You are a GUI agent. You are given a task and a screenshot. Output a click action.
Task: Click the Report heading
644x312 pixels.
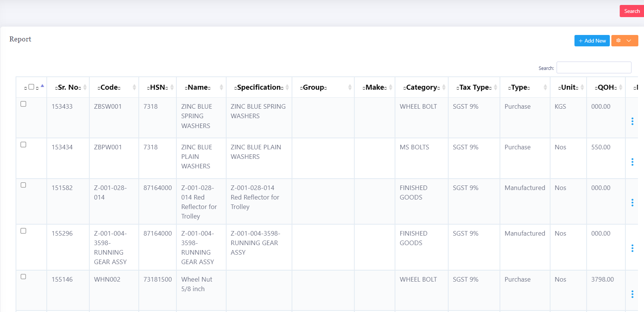click(x=20, y=39)
